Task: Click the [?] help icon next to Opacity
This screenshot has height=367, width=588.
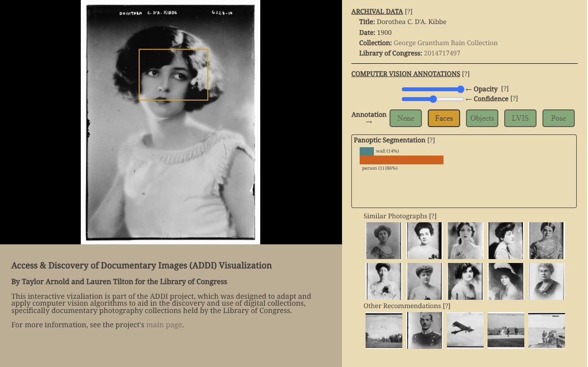Action: [505, 89]
